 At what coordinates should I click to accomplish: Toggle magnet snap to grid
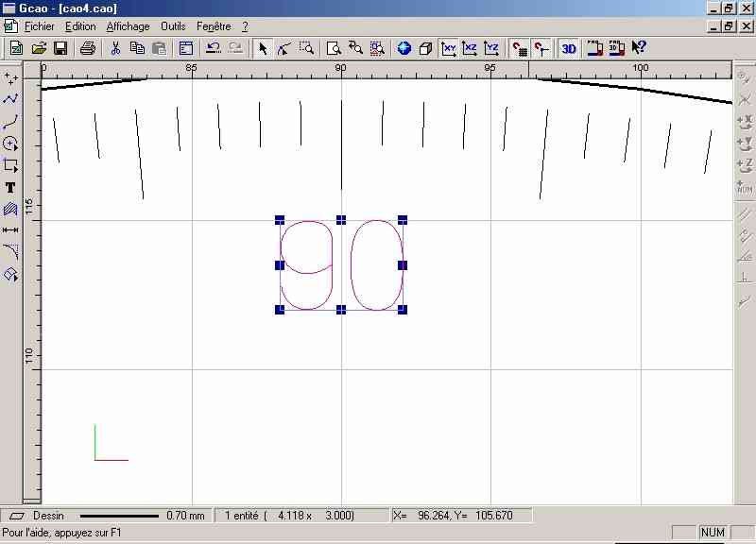pos(519,48)
